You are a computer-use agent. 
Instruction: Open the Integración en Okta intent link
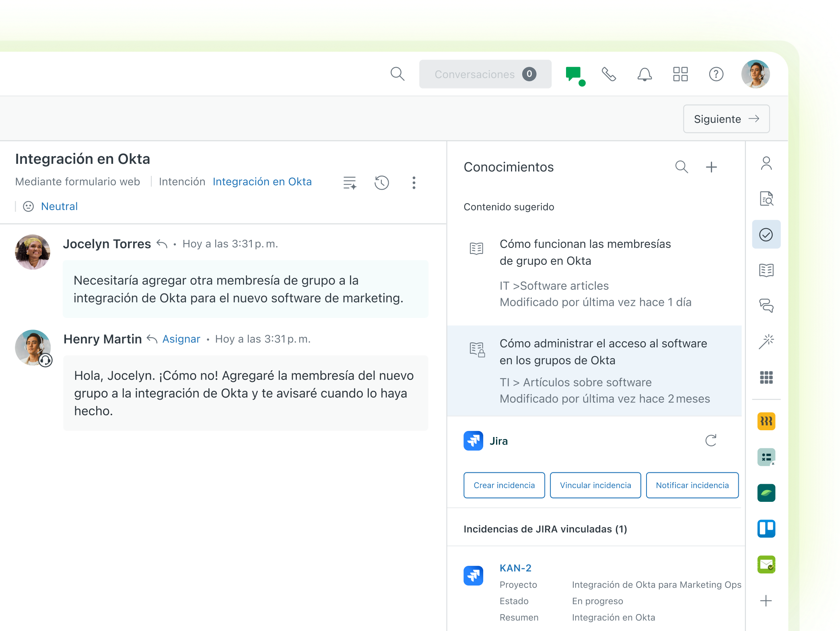point(262,181)
